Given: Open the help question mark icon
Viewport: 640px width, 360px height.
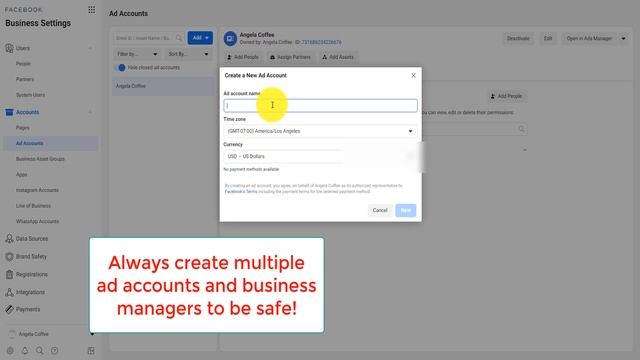Looking at the screenshot, I should 54,351.
